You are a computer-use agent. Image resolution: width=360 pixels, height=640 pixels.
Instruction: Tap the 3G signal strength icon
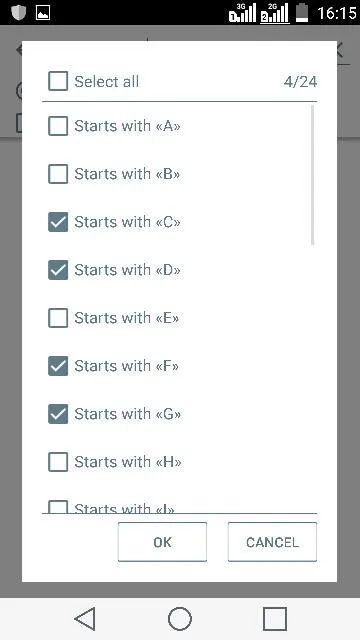tap(242, 13)
